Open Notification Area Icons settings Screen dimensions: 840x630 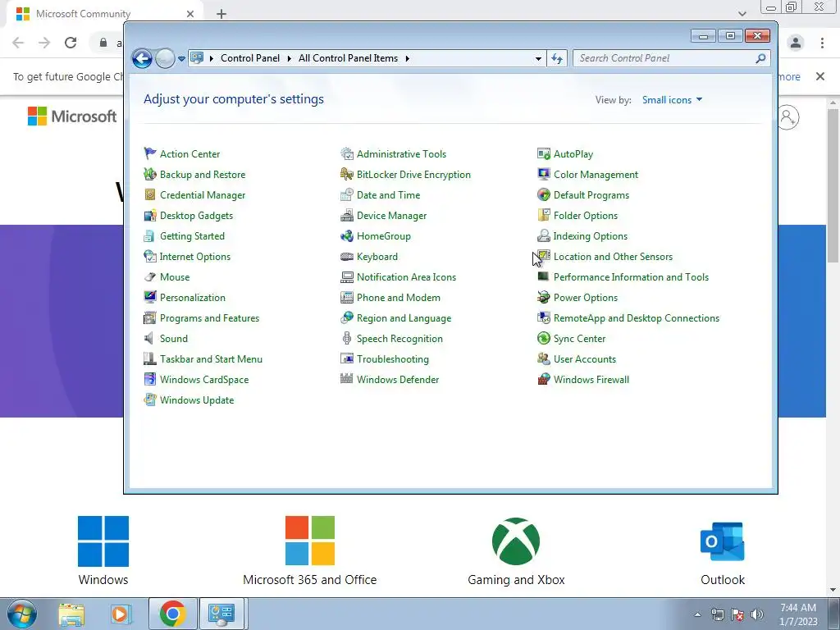407,277
